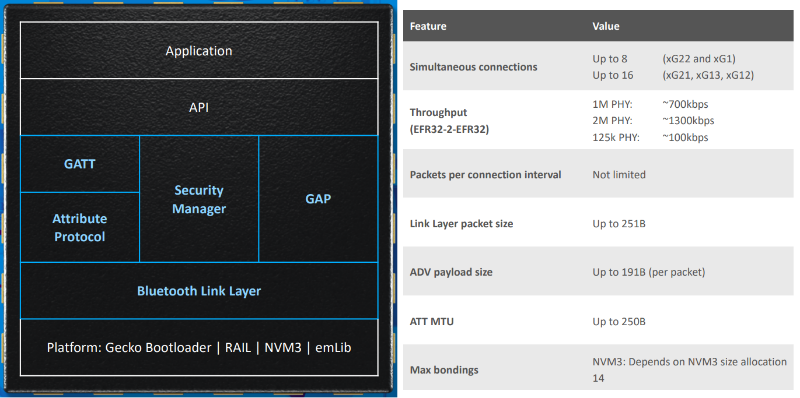This screenshot has height=398, width=800.
Task: Select the GAP block
Action: click(318, 199)
